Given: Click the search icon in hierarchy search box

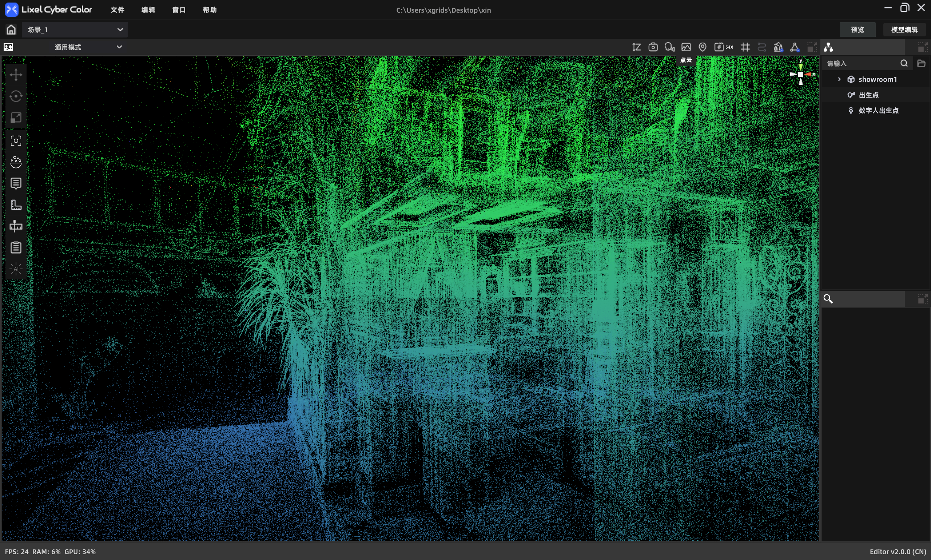Looking at the screenshot, I should 904,63.
